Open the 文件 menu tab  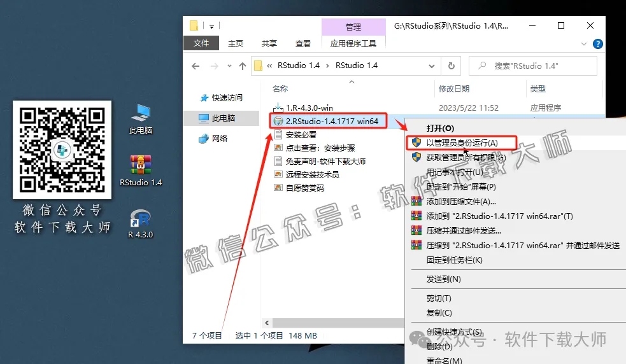[201, 43]
